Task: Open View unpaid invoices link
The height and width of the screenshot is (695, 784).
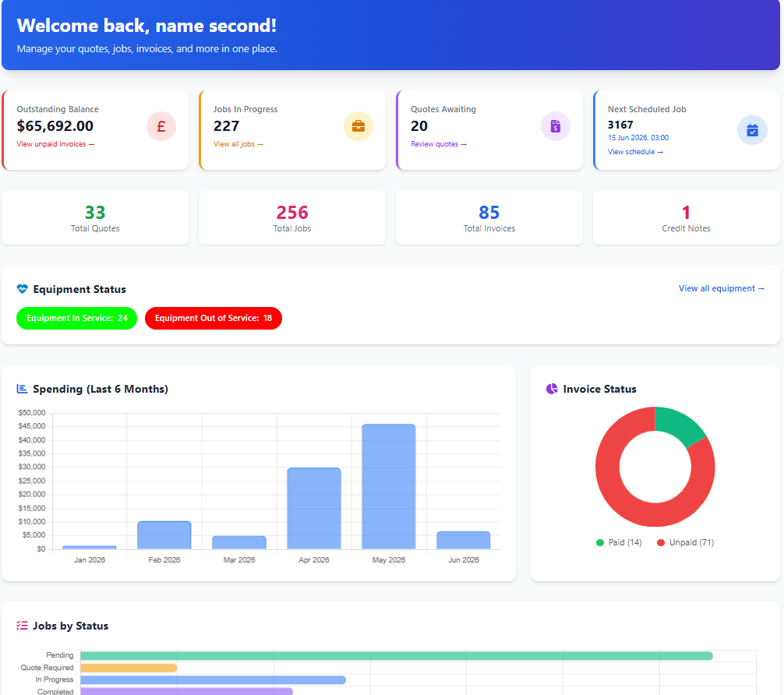Action: point(55,144)
